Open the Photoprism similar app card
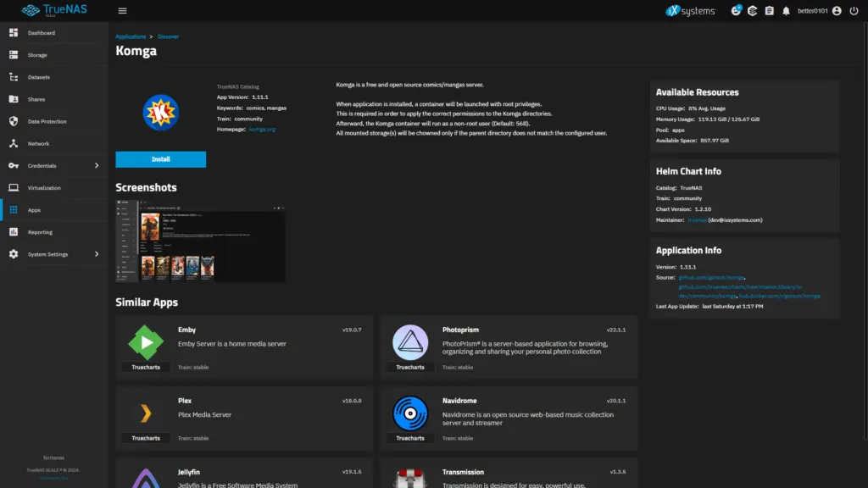Viewport: 868px width, 488px height. [509, 347]
